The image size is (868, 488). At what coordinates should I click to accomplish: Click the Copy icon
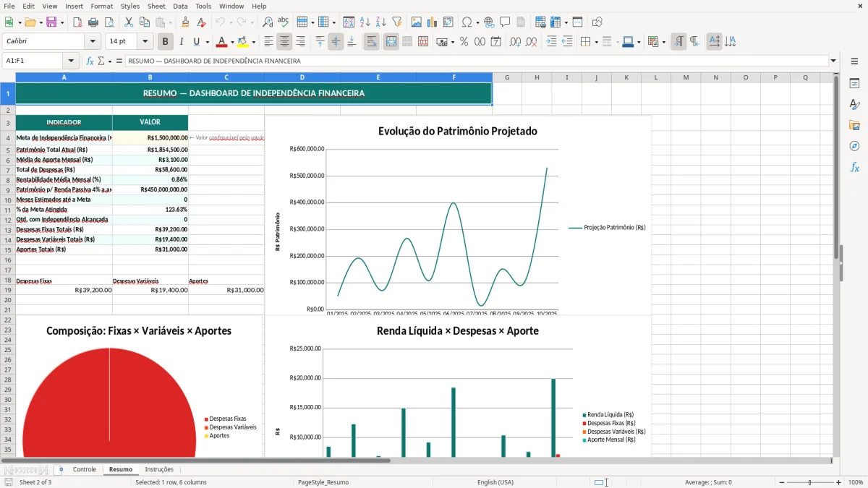point(144,22)
